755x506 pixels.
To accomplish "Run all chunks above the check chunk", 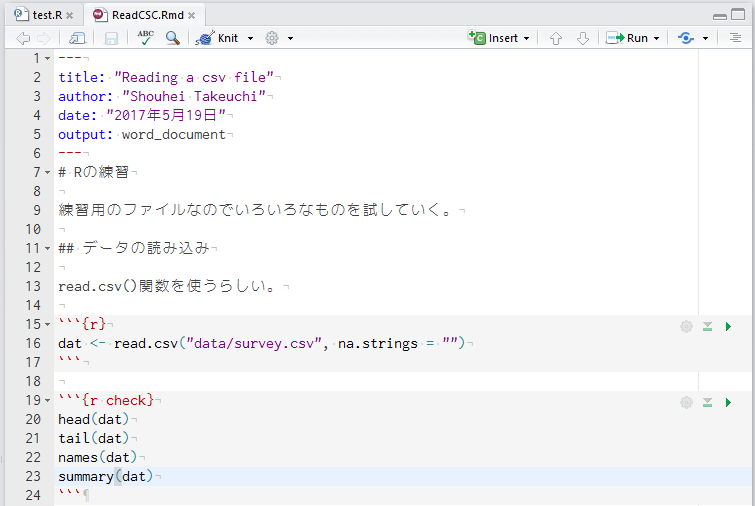I will (707, 402).
